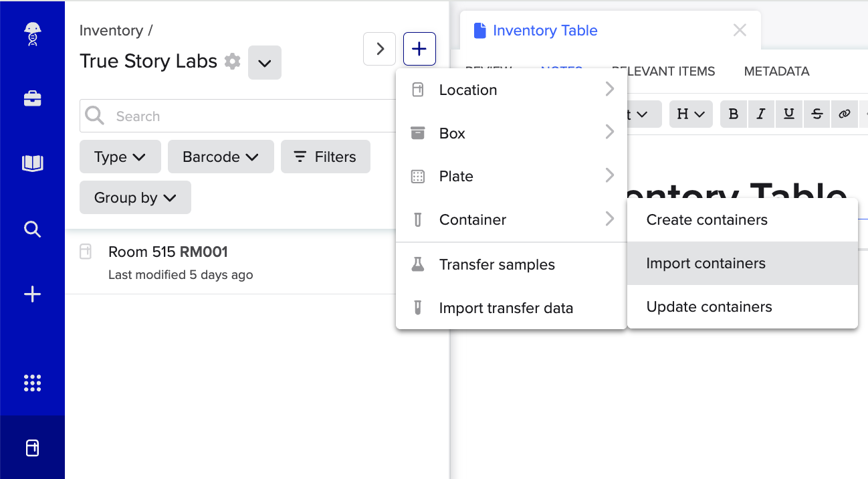Open the Notebook icon in the sidebar
This screenshot has width=868, height=479.
coord(32,163)
